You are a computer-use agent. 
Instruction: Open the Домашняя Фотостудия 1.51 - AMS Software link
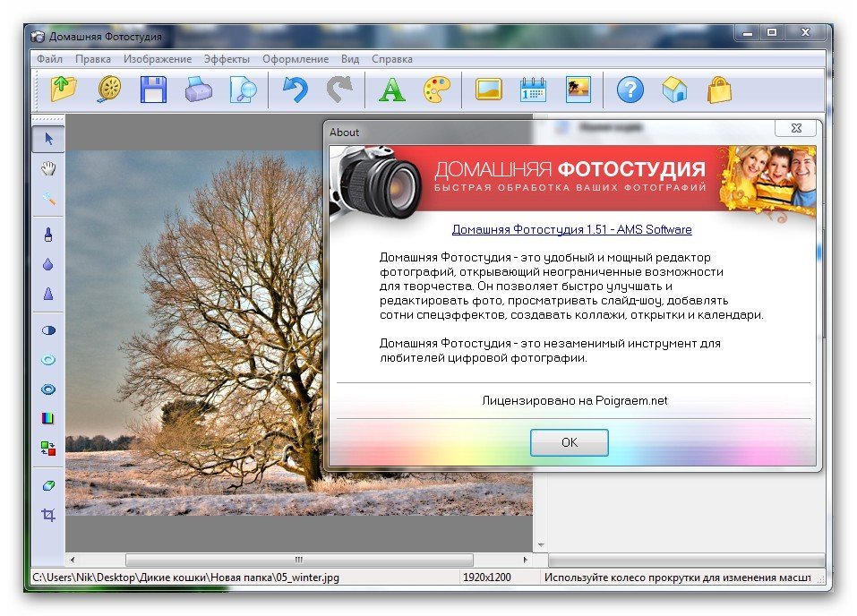(x=571, y=229)
